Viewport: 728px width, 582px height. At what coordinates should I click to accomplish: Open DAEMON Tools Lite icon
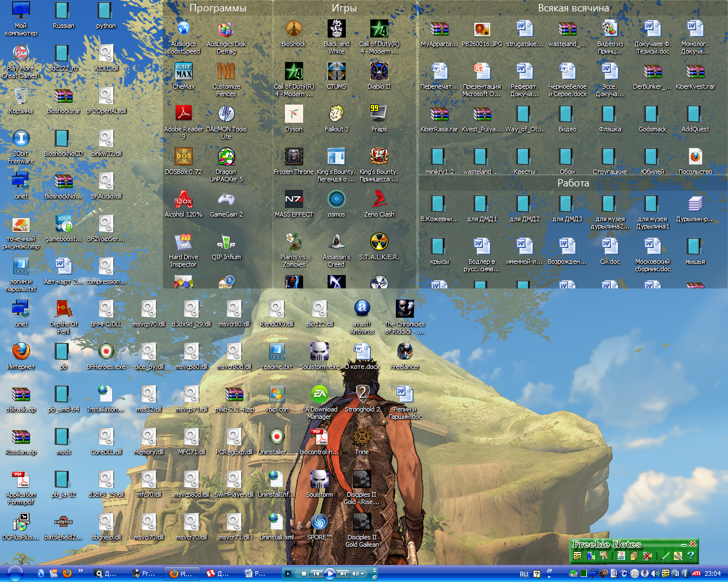pos(226,115)
